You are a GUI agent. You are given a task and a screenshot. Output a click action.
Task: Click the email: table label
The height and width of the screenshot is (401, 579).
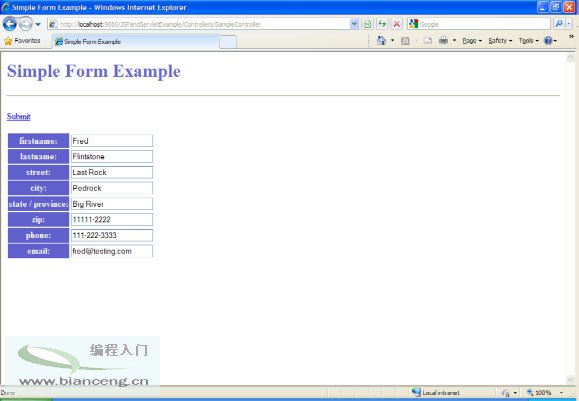[38, 251]
